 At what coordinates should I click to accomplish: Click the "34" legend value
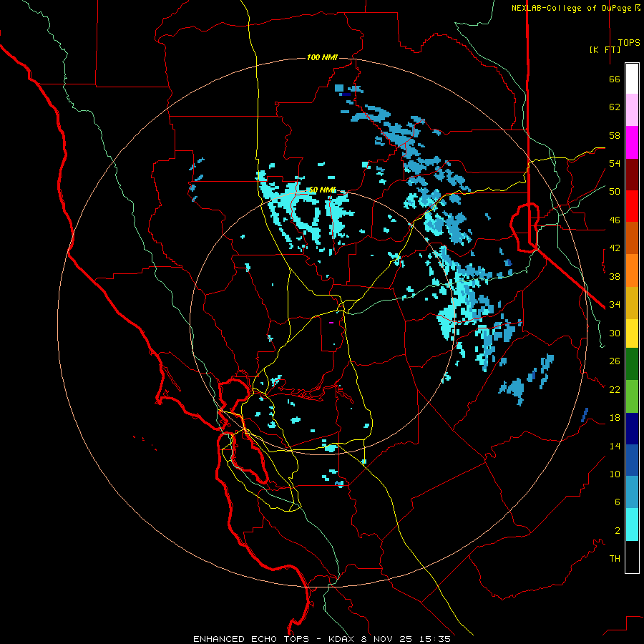[x=615, y=305]
